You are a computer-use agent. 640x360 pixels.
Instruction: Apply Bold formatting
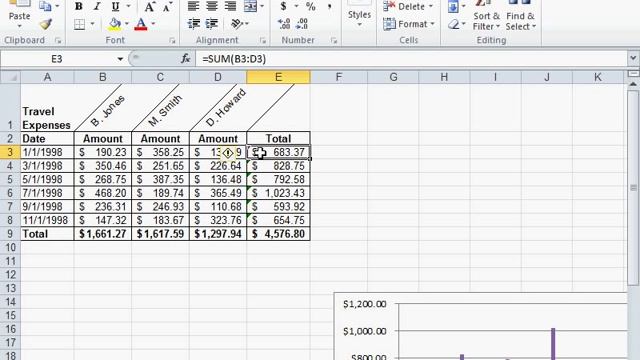79,7
